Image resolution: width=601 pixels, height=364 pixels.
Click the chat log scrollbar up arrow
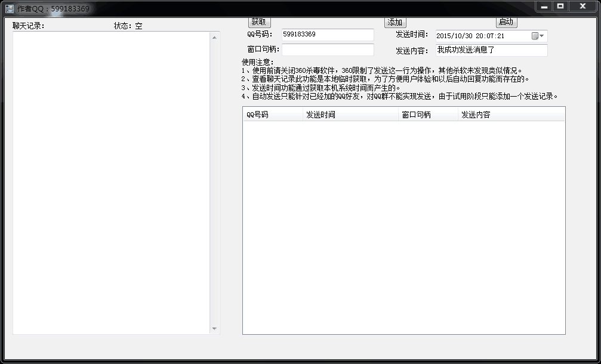[214, 38]
